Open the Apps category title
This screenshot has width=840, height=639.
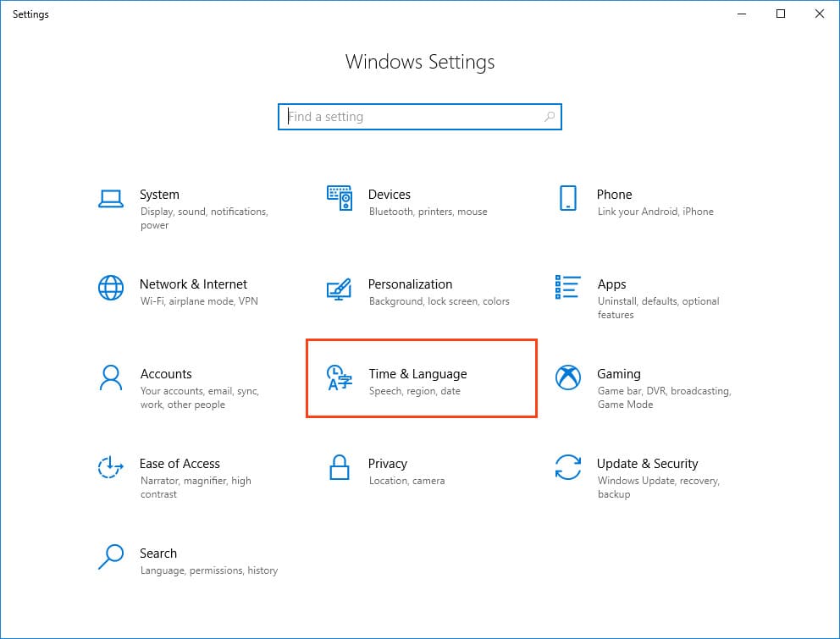coord(611,284)
